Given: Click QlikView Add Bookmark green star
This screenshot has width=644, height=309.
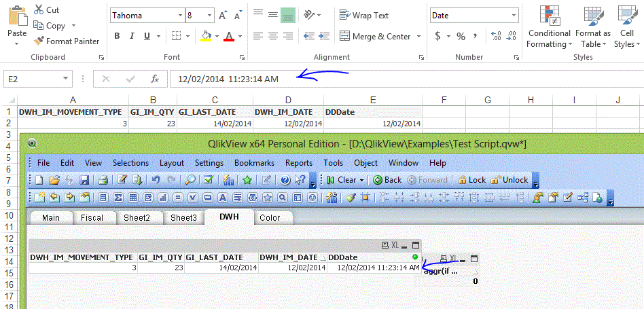Looking at the screenshot, I should coord(247,180).
